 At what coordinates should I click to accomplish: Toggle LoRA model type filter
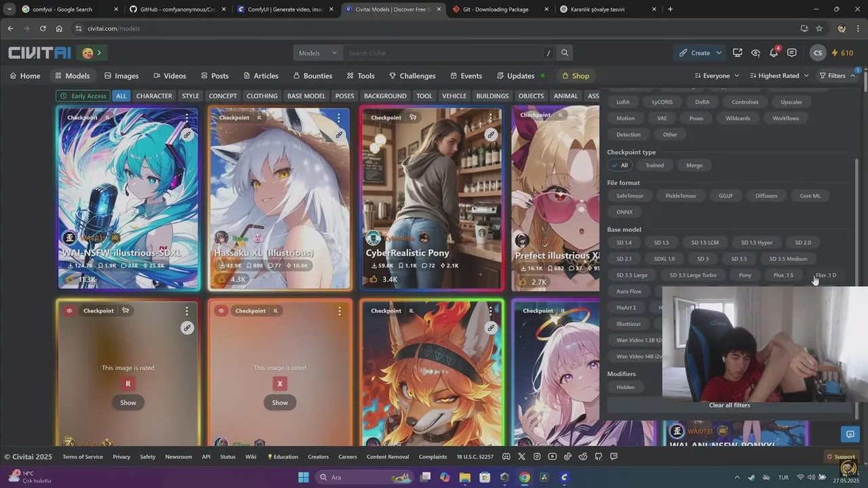click(x=623, y=102)
